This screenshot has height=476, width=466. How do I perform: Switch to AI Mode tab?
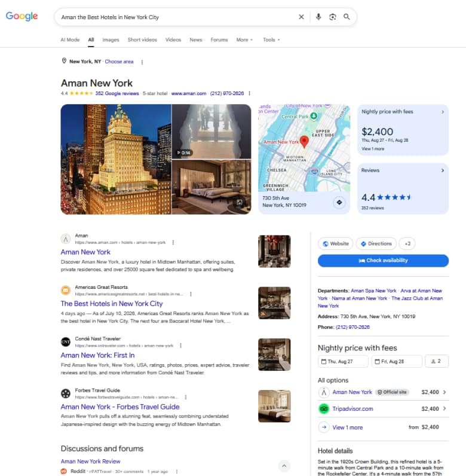(x=70, y=40)
